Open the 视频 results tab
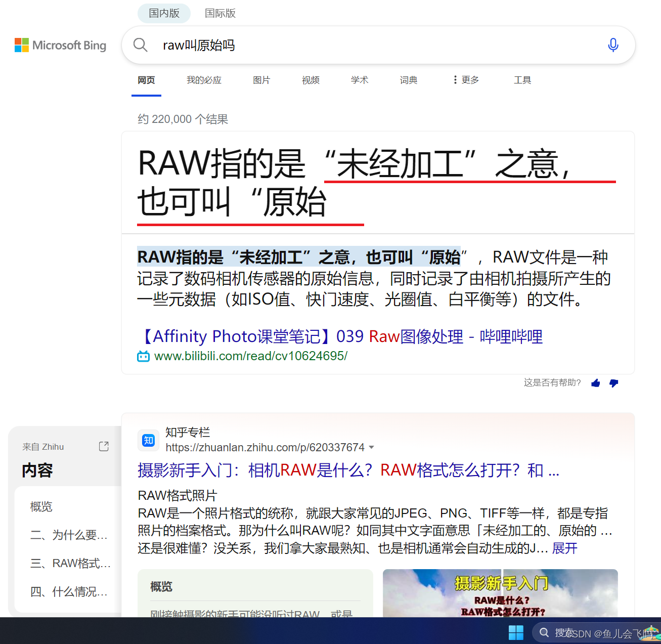Screen dimensions: 661x644 (x=310, y=79)
